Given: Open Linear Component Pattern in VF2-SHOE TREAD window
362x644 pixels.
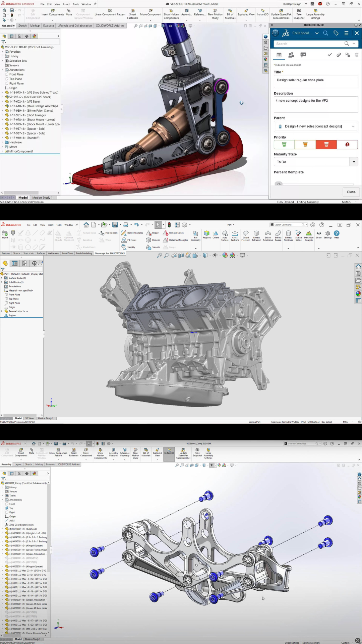Looking at the screenshot, I should click(x=110, y=13).
